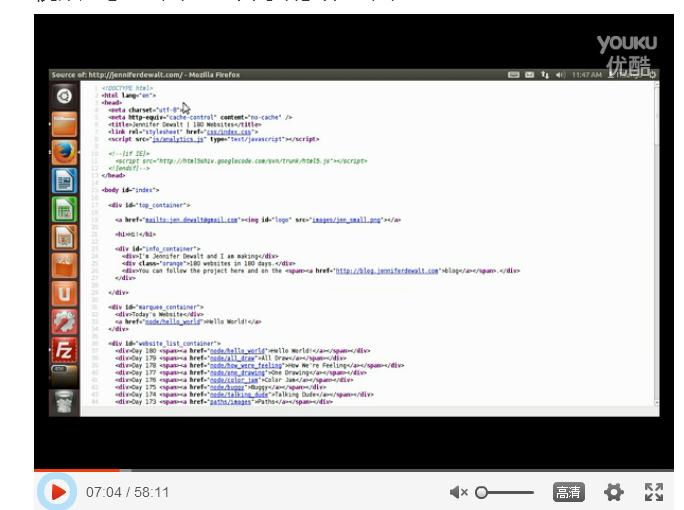The height and width of the screenshot is (510, 684).
Task: Open the Files launcher icon in video
Action: tap(65, 124)
